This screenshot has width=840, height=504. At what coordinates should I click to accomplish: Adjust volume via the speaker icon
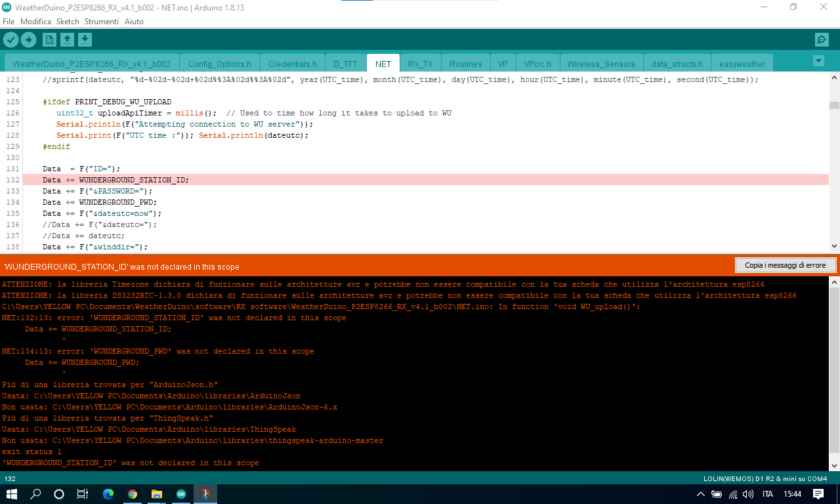pyautogui.click(x=747, y=494)
